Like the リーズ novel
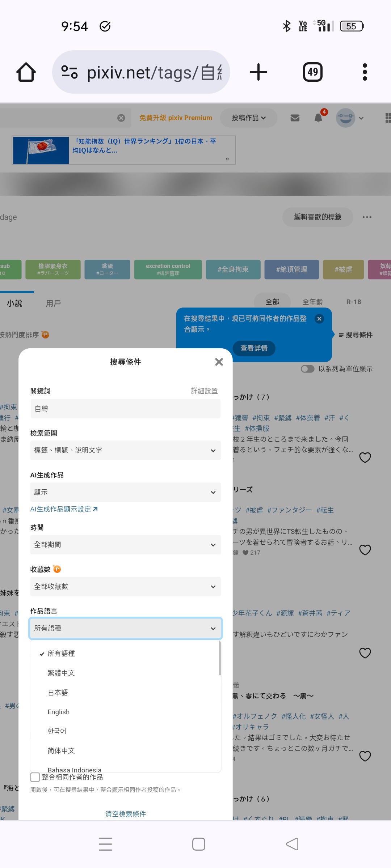 [x=365, y=550]
